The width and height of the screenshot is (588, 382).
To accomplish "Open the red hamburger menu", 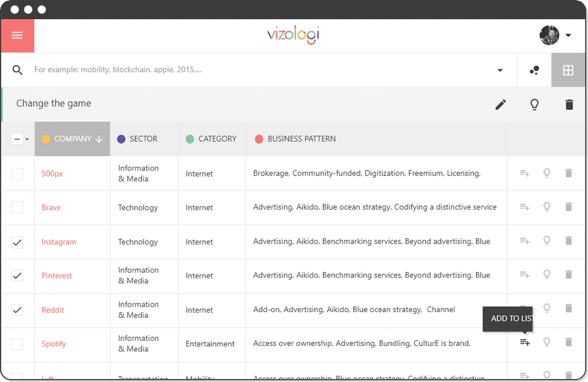I will tap(17, 36).
